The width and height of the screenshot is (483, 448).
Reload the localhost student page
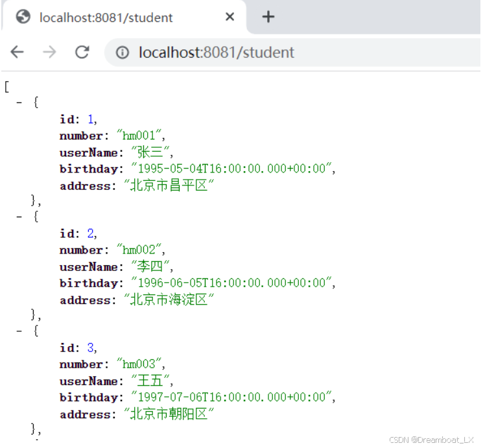point(82,52)
